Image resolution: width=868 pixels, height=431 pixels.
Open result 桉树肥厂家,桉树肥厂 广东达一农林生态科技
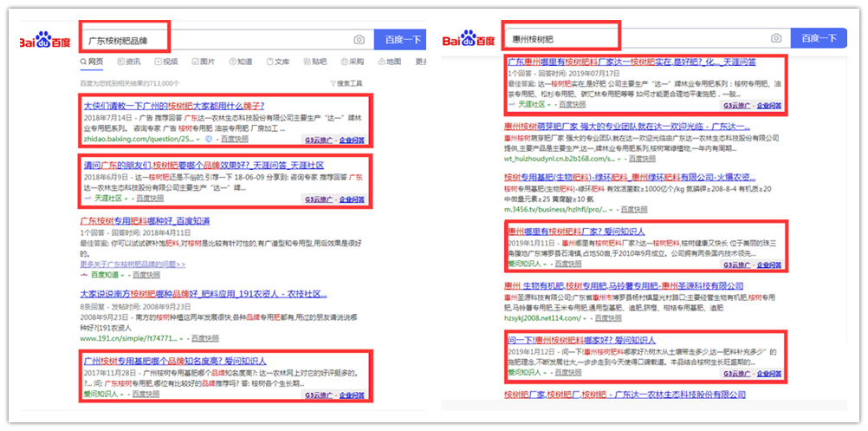pos(625,395)
